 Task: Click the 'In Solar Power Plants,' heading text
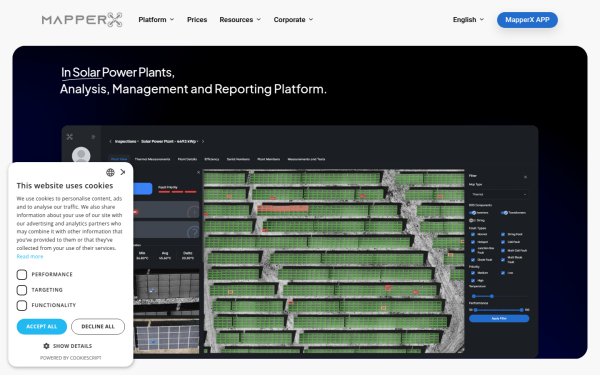(118, 72)
